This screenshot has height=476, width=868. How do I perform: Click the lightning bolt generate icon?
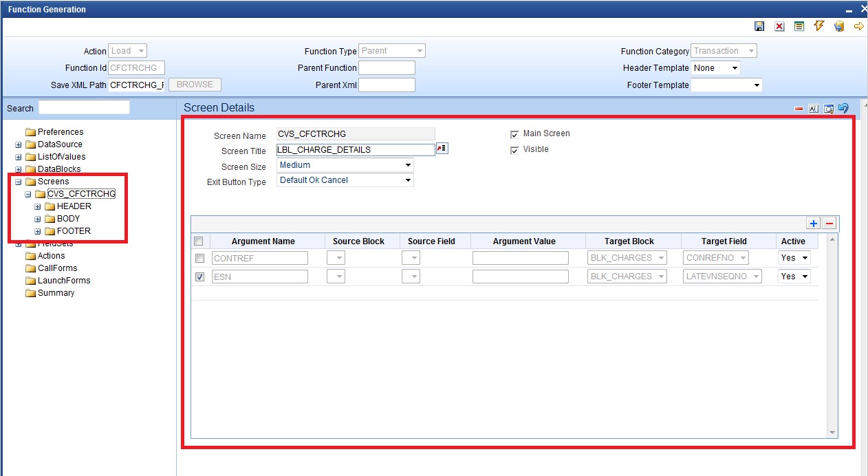click(819, 26)
